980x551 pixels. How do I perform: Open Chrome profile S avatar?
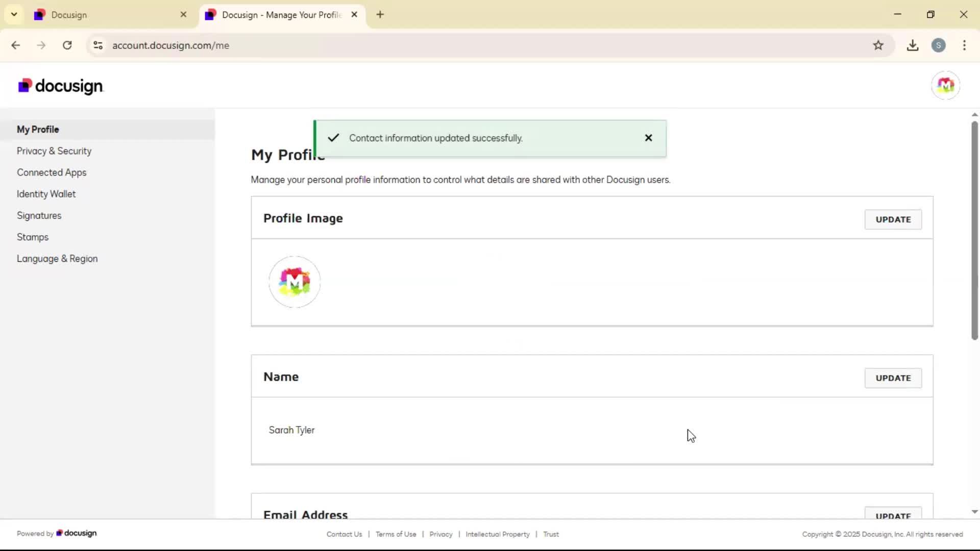(x=938, y=45)
